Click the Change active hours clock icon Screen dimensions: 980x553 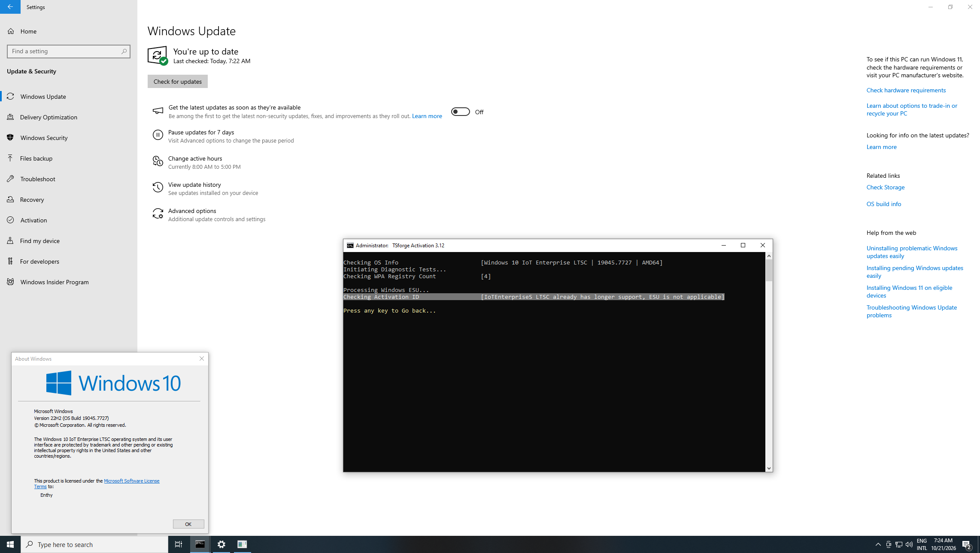[158, 161]
